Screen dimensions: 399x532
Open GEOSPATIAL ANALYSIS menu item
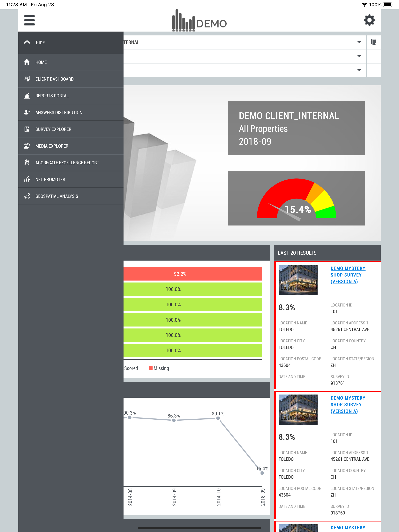[71, 196]
